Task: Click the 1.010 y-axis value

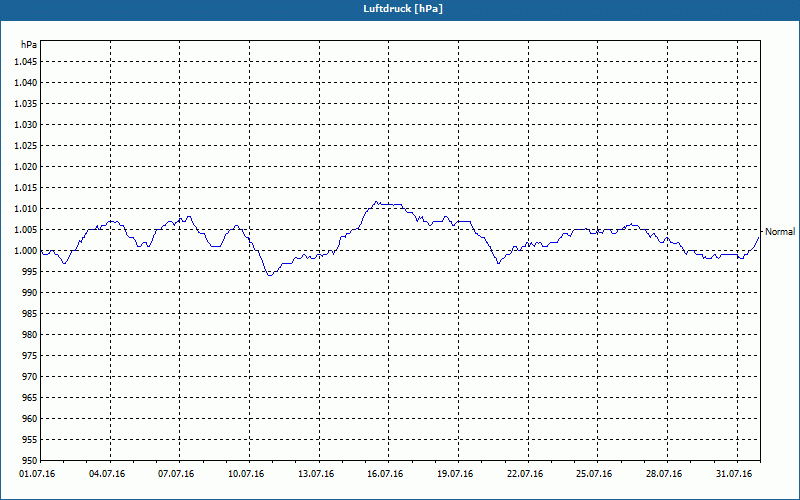Action: [27, 209]
